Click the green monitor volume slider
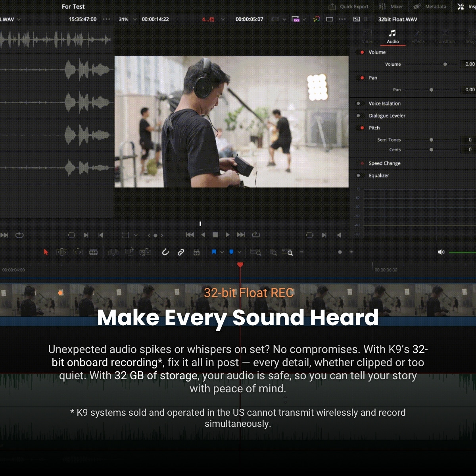 tap(463, 252)
